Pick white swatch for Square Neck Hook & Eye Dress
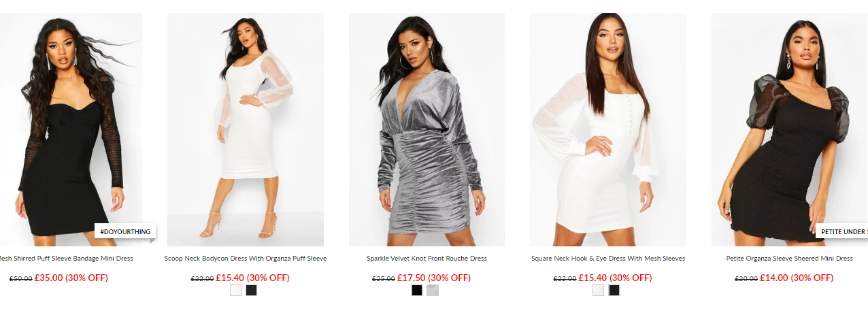This screenshot has height=311, width=868. 599,291
